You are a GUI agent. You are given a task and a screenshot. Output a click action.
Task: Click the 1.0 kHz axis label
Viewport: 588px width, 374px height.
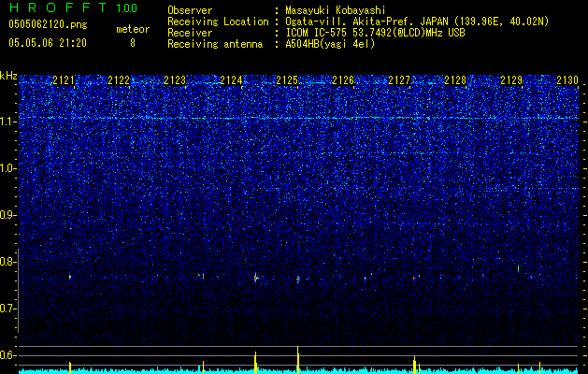point(8,168)
